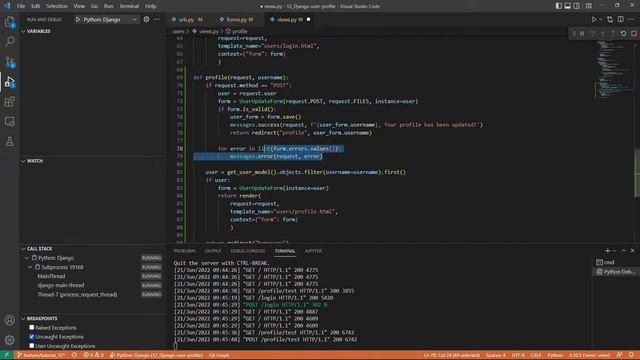Open feedback icon in status bar
Screen dimensions: 640x360
620,355
